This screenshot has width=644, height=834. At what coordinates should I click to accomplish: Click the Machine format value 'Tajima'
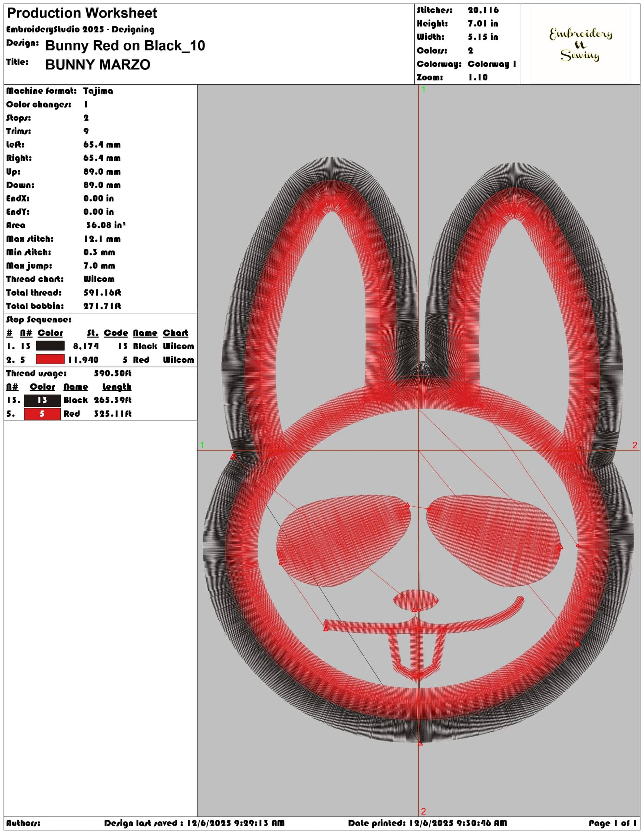coord(98,91)
